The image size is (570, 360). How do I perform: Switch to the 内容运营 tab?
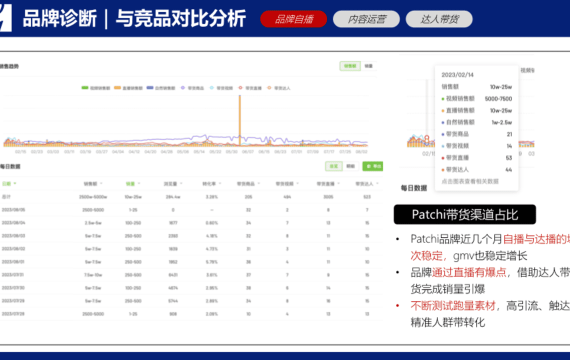coord(366,19)
